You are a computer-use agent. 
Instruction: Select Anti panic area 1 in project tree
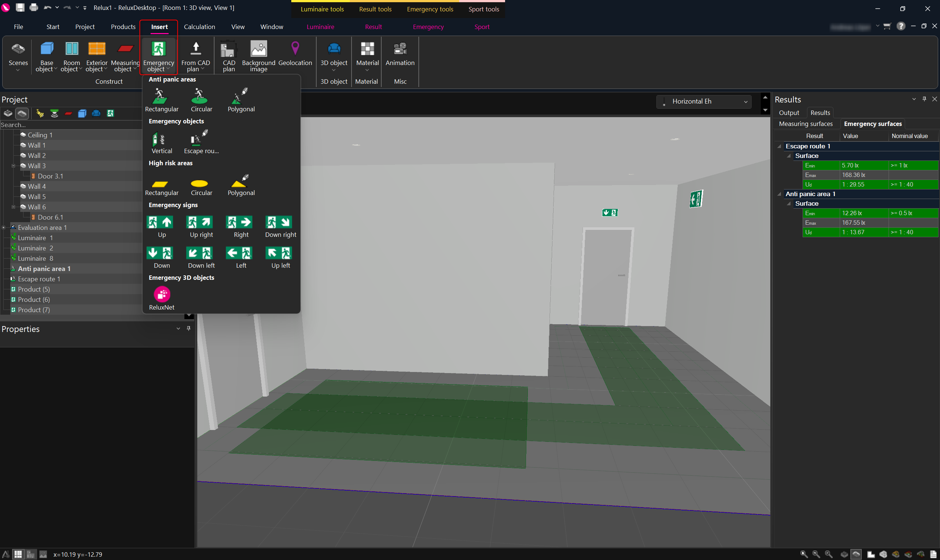pyautogui.click(x=44, y=269)
